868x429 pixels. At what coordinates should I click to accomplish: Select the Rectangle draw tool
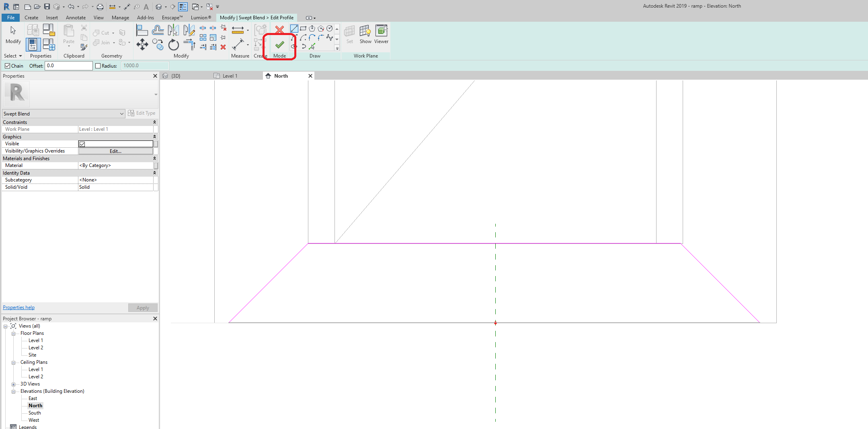click(303, 29)
